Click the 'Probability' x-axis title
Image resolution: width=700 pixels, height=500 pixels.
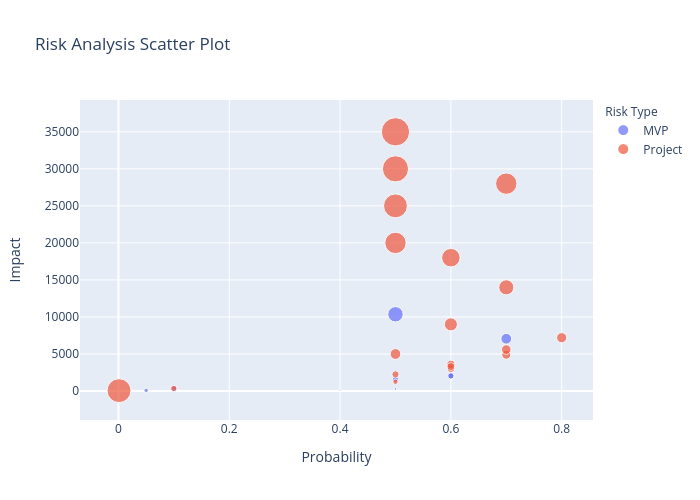point(336,457)
